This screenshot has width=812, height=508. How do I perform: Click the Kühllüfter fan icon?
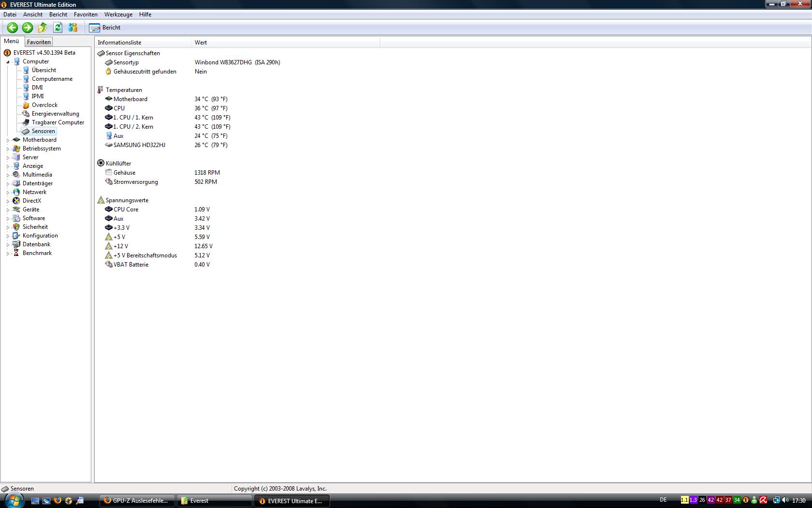(101, 164)
